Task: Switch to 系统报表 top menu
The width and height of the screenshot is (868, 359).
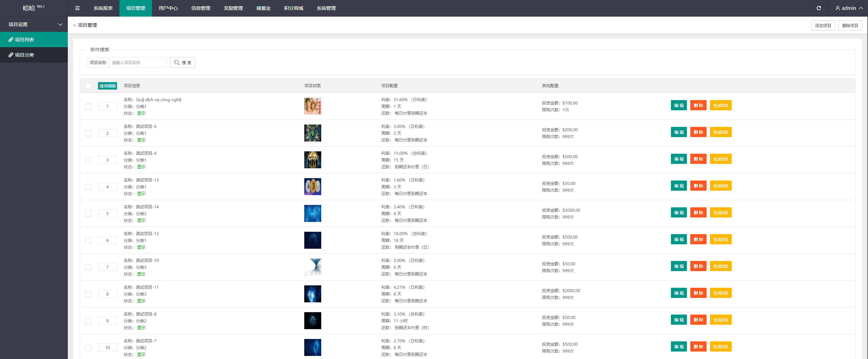Action: pos(103,8)
